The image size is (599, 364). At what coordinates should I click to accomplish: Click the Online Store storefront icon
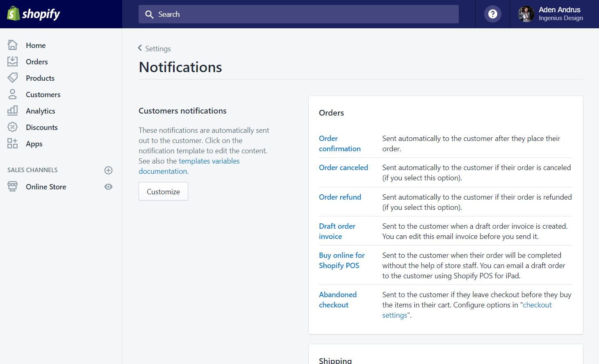(13, 187)
